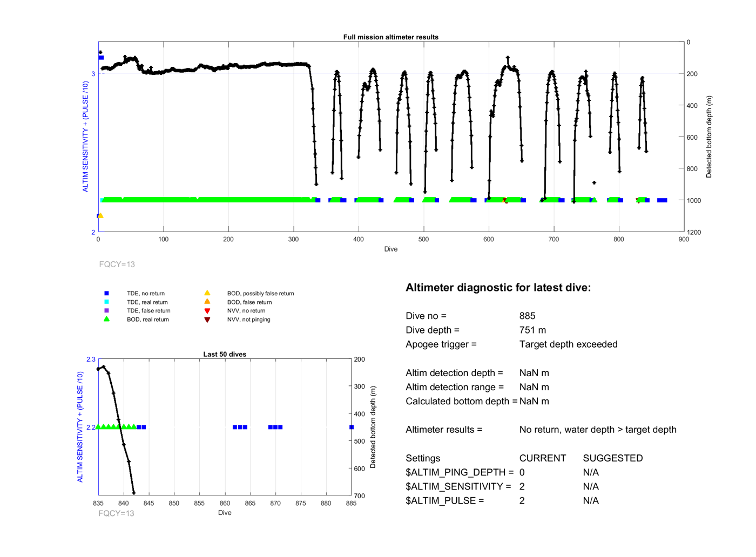Click 'FQCY=13' below the full mission plot
This screenshot has width=756, height=557.
pyautogui.click(x=117, y=264)
